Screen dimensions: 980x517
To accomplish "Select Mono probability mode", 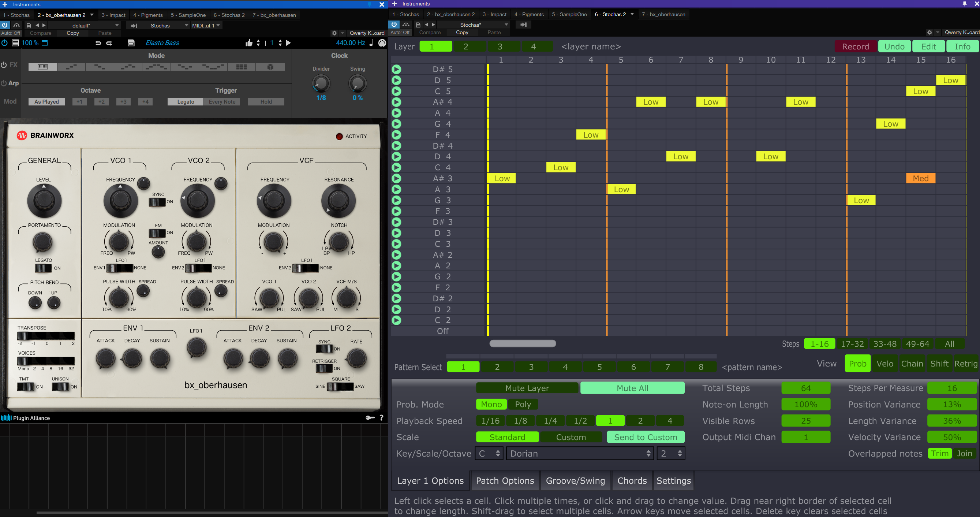I will [491, 404].
